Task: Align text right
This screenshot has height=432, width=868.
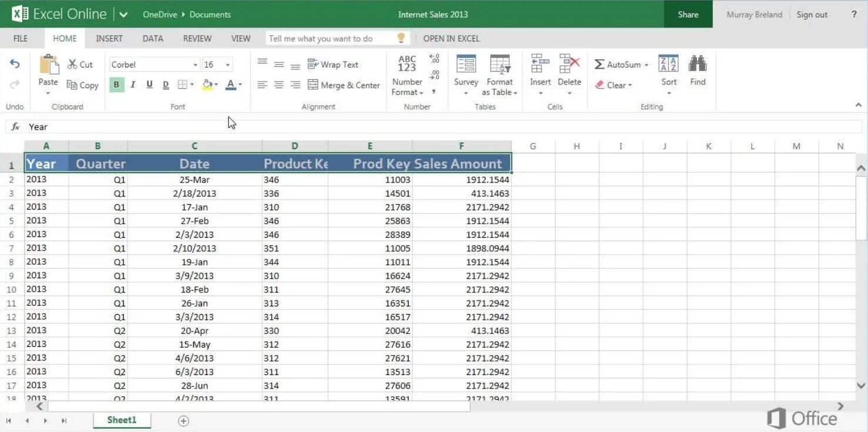Action: coord(295,85)
